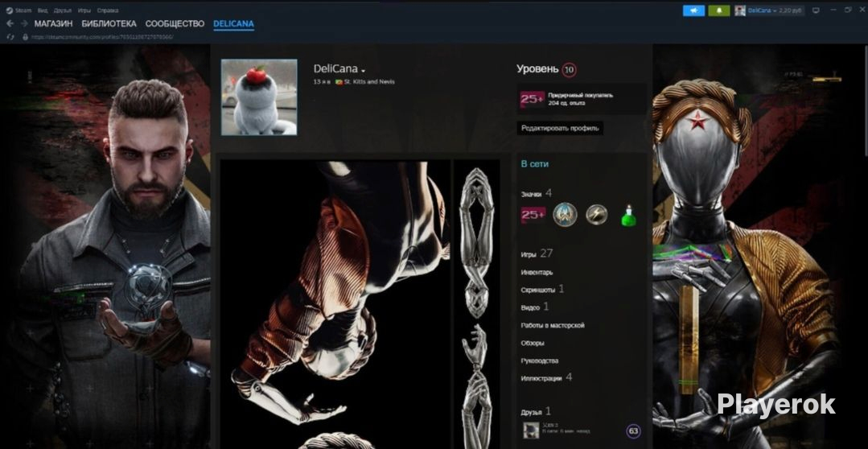Open the Иллюстрации link
This screenshot has height=449, width=868.
point(546,377)
